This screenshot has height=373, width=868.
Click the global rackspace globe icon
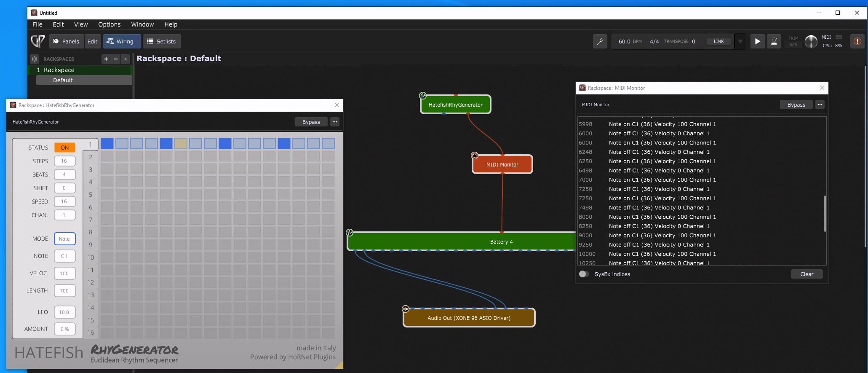pos(35,59)
